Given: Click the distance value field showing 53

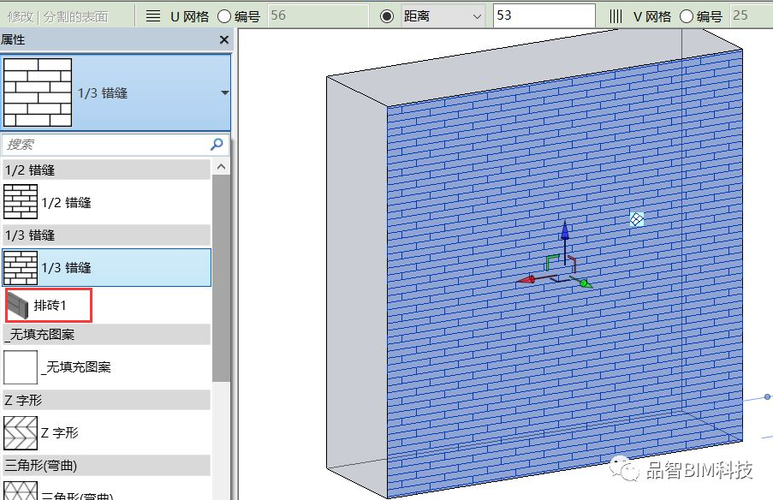Looking at the screenshot, I should point(544,16).
